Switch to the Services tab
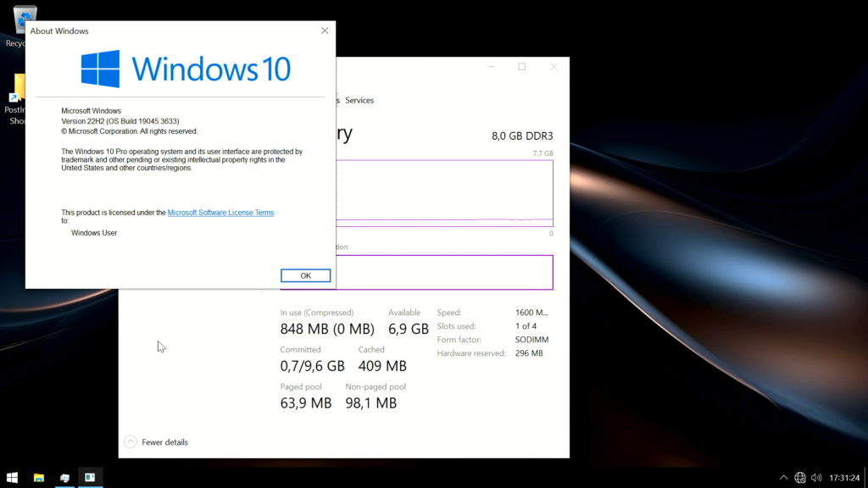Viewport: 868px width, 488px height. click(359, 100)
